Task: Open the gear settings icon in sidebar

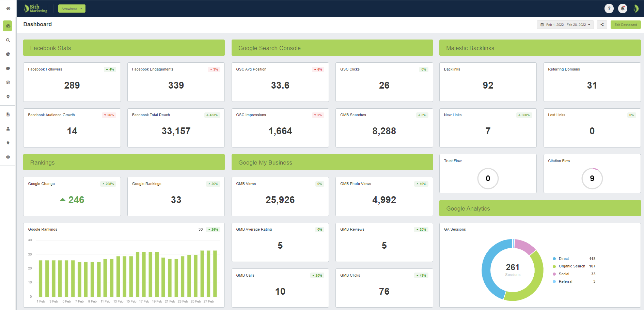Action: click(8, 157)
